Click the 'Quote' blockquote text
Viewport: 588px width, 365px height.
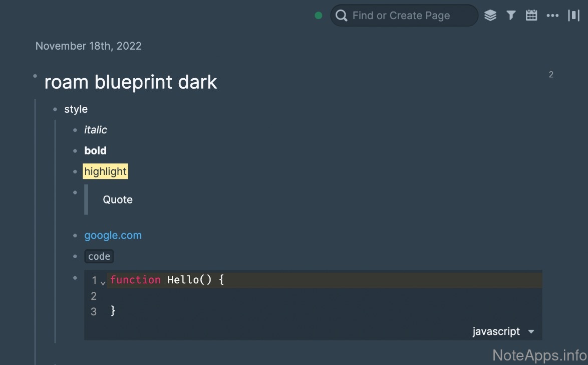pos(118,200)
